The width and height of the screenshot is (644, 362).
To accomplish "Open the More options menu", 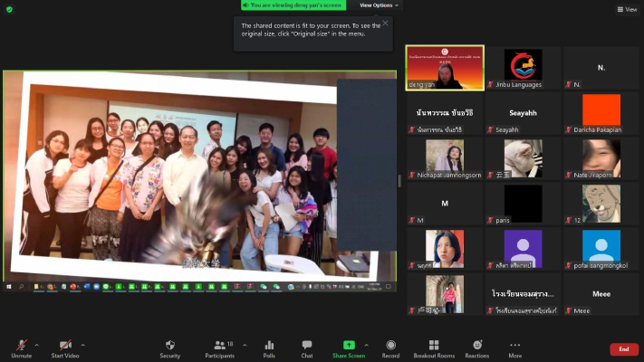I will 514,347.
